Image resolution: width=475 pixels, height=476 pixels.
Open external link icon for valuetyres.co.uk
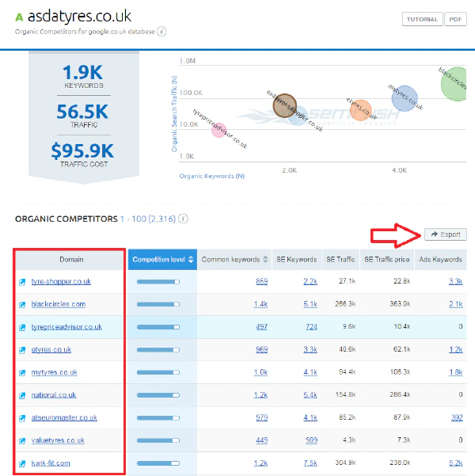(22, 441)
